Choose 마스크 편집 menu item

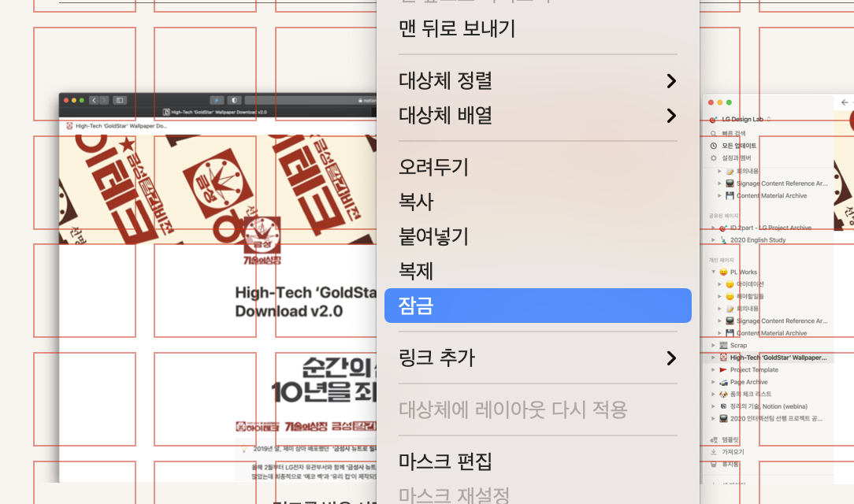coord(537,461)
